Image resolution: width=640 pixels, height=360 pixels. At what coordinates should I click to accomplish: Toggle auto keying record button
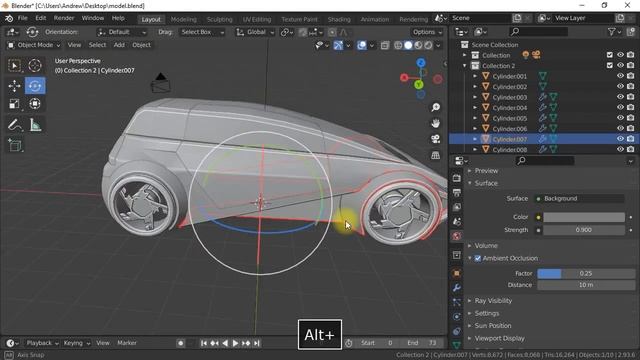(180, 343)
